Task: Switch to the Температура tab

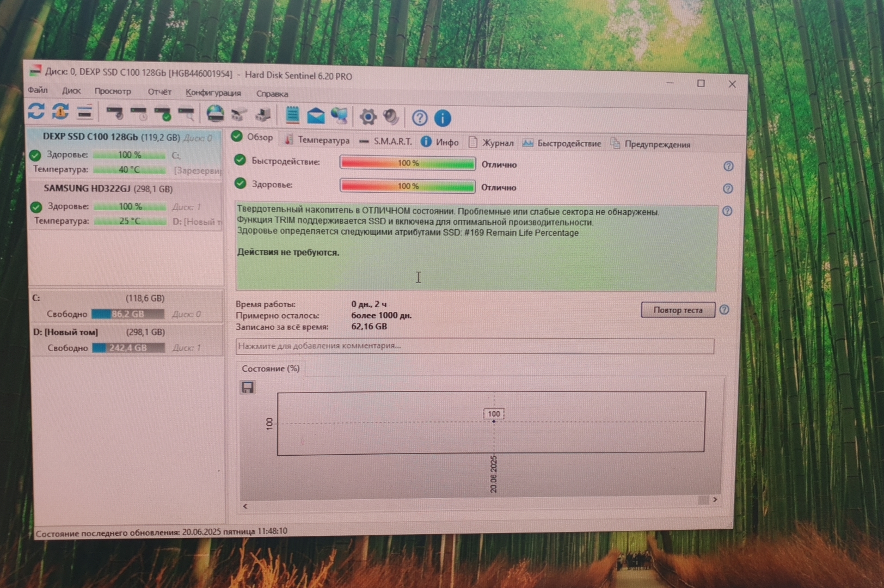Action: [317, 140]
